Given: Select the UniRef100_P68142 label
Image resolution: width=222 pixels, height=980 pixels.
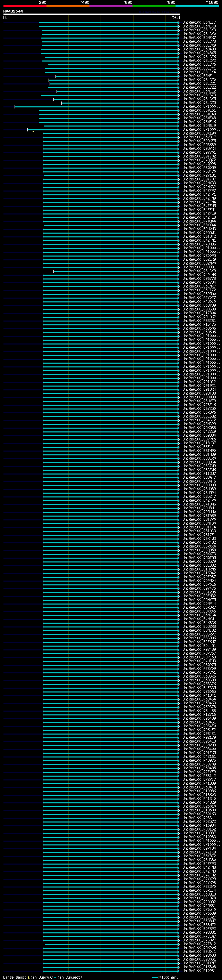Looking at the screenshot, I should pos(199,775).
